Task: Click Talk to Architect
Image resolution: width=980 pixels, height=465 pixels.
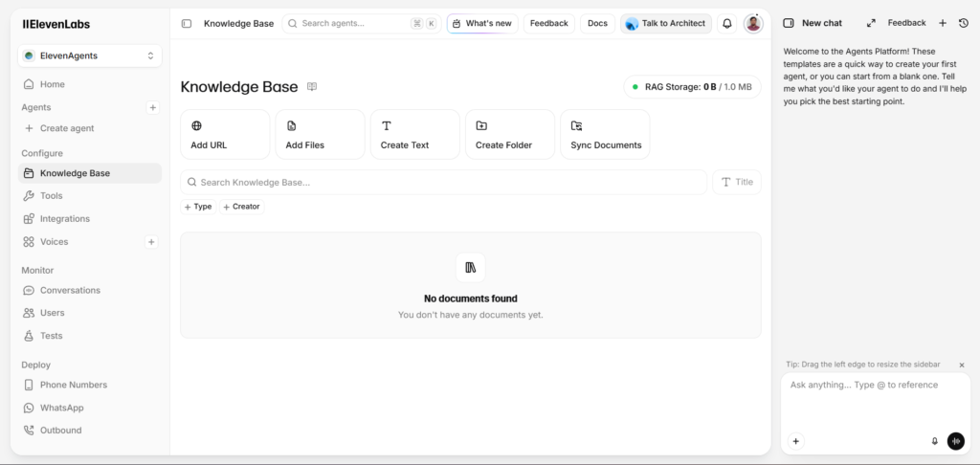Action: [x=666, y=24]
